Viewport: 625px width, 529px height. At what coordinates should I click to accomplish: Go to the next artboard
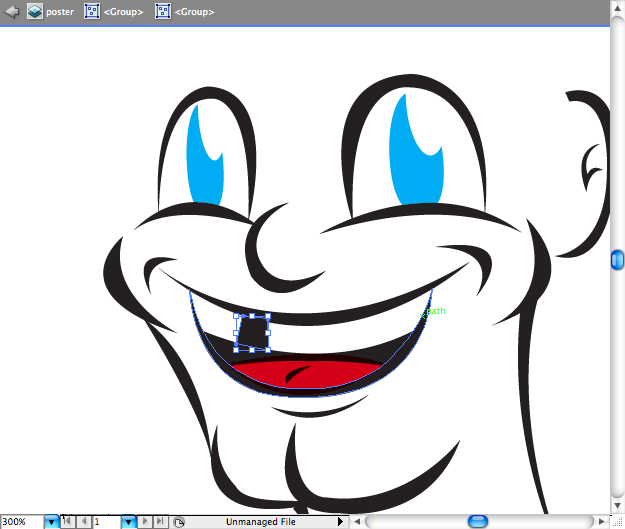point(145,521)
